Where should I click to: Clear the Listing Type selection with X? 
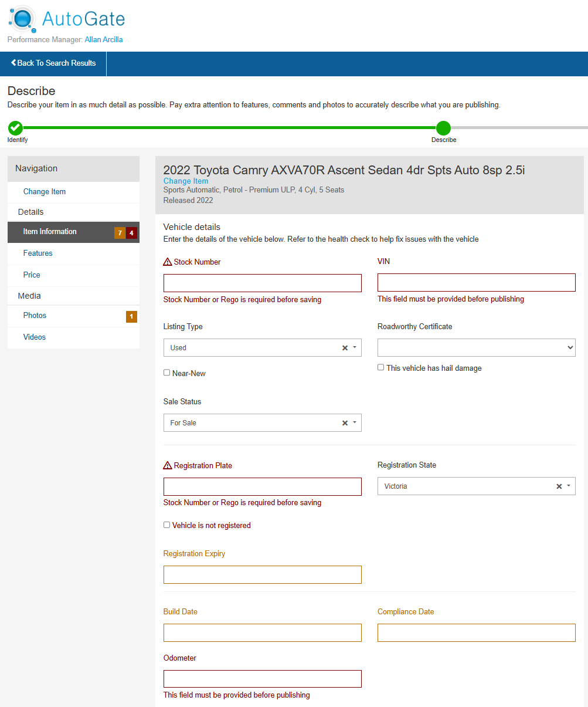345,348
